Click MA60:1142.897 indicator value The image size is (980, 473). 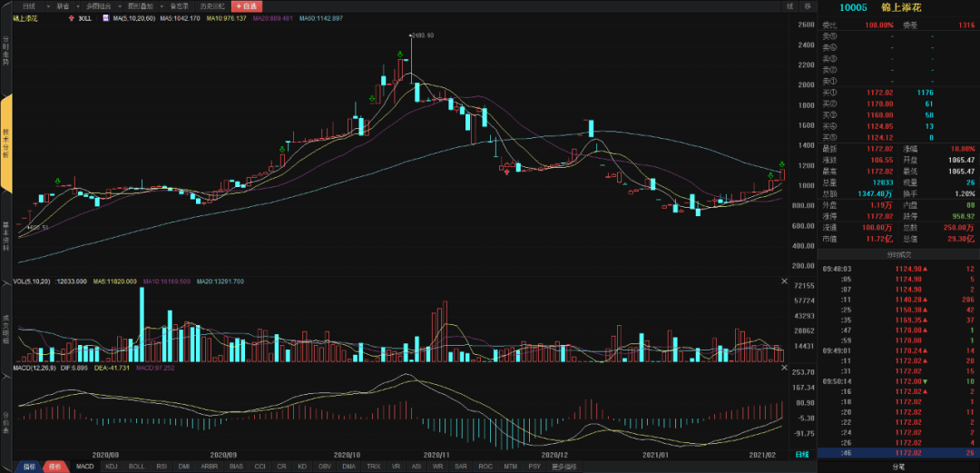coord(320,18)
